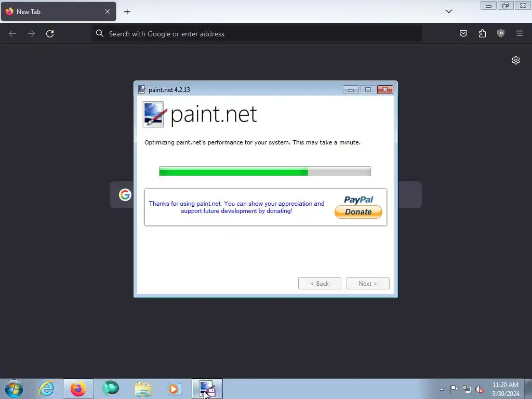Go back in Firefox
The height and width of the screenshot is (399, 532).
[12, 34]
